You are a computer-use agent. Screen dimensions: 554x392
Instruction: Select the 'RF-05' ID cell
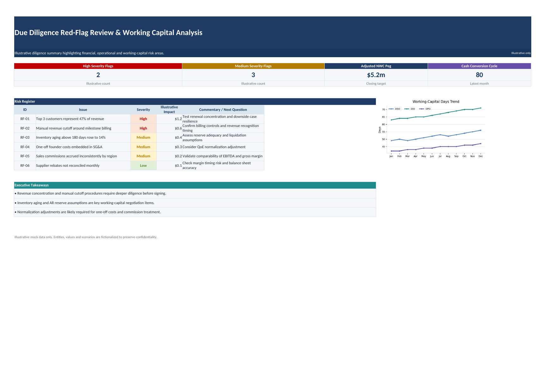(x=25, y=156)
